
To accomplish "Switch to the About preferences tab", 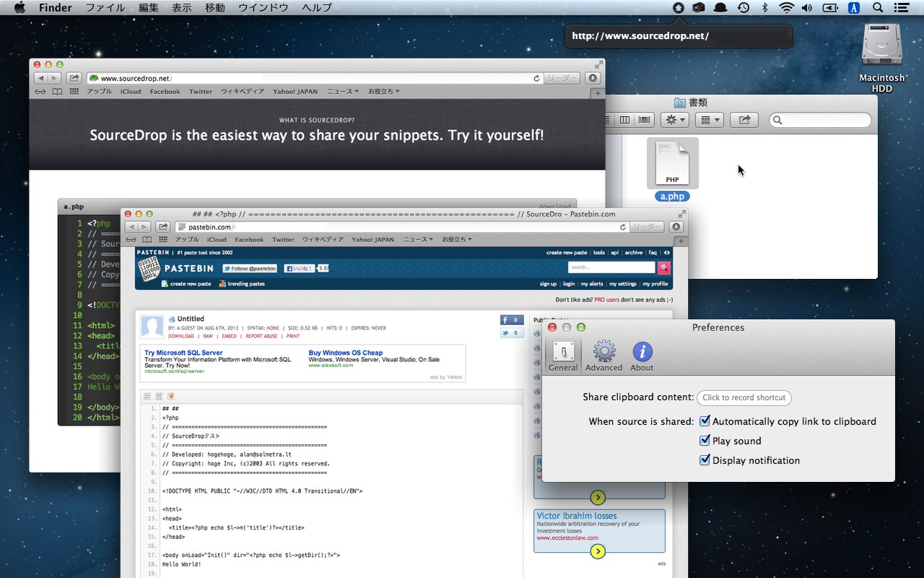I will coord(642,357).
